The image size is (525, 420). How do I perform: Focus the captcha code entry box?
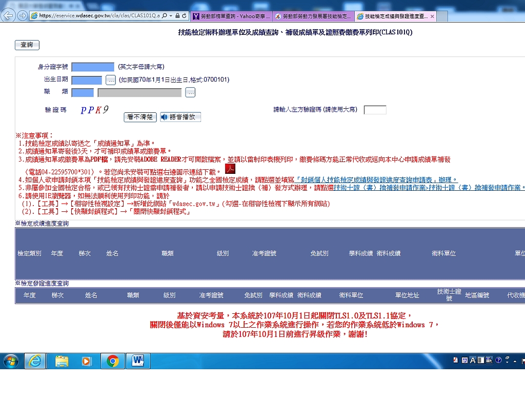point(375,110)
